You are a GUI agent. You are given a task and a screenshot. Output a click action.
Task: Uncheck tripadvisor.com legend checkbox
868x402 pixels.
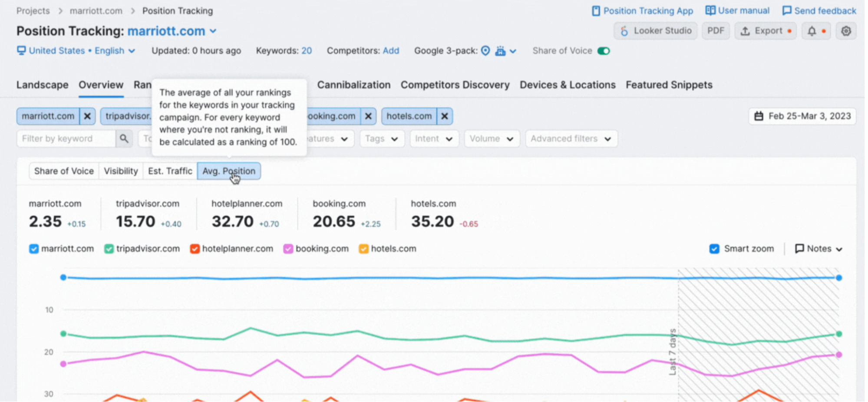pyautogui.click(x=109, y=249)
